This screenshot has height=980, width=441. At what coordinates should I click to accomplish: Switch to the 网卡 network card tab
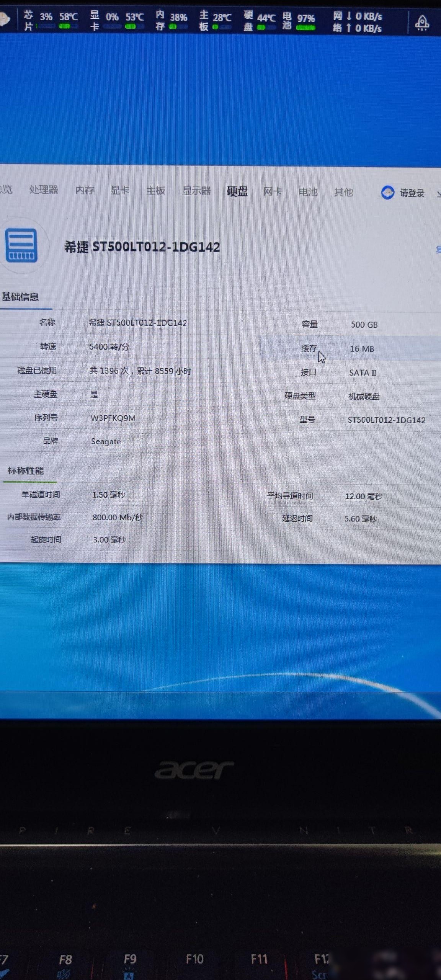coord(273,191)
